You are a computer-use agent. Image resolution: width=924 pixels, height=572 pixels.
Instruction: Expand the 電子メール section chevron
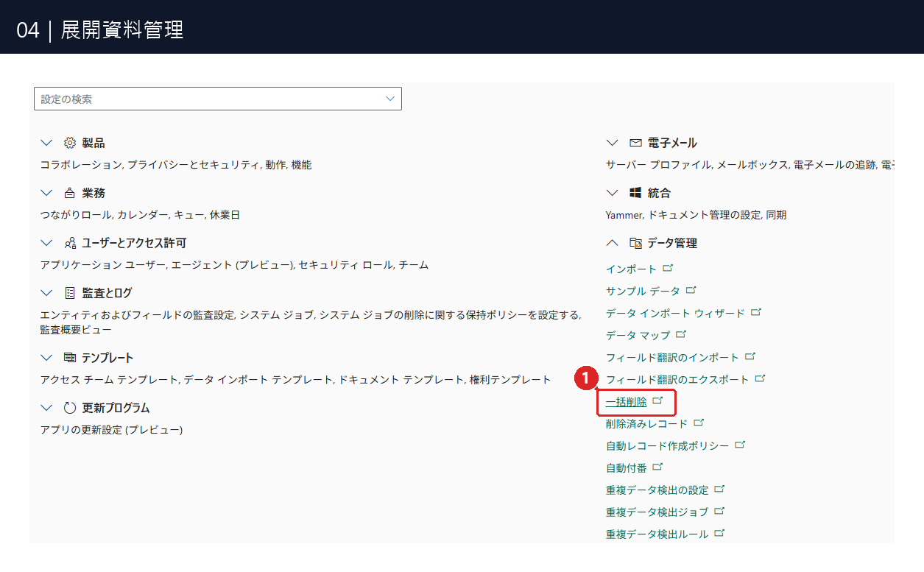click(613, 143)
